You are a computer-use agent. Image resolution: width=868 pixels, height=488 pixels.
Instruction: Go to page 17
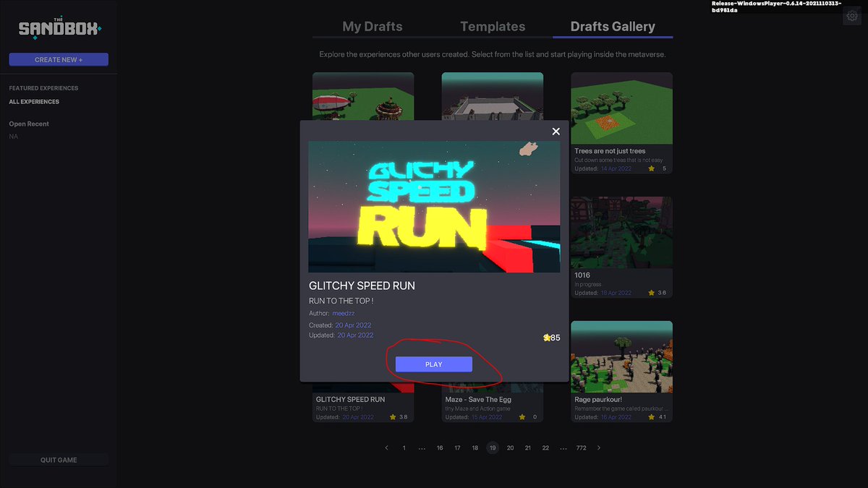point(457,448)
